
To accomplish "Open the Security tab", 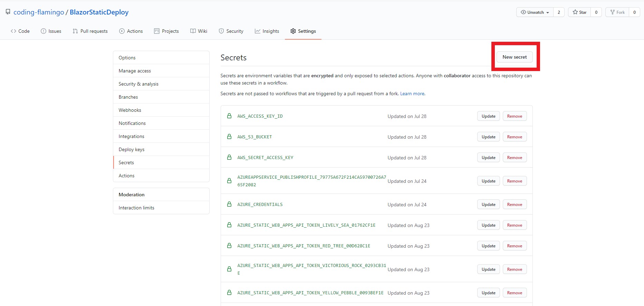I will click(231, 31).
